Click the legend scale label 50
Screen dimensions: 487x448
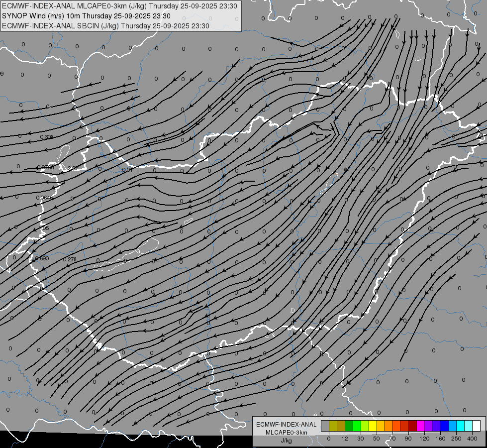377,439
